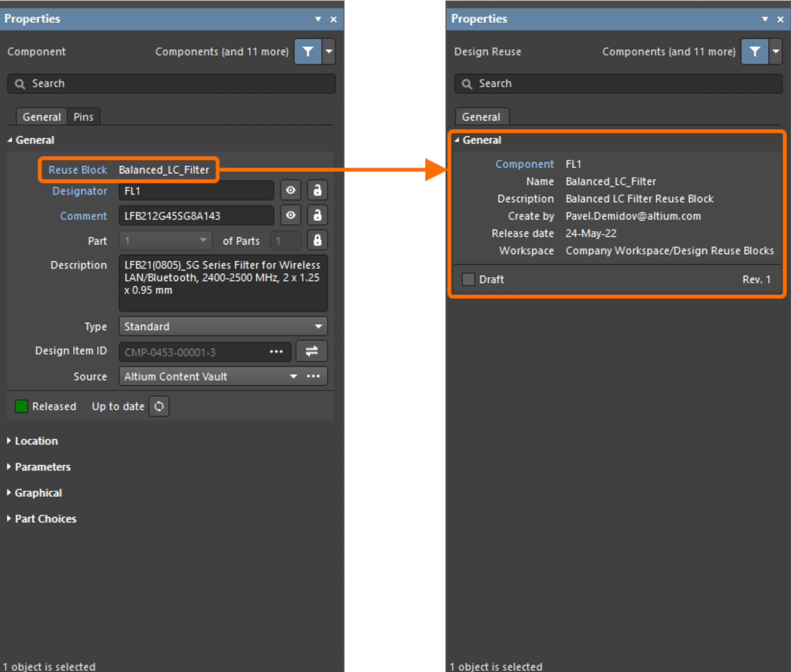Toggle visibility eye for the Comment
The width and height of the screenshot is (791, 672).
[x=290, y=216]
